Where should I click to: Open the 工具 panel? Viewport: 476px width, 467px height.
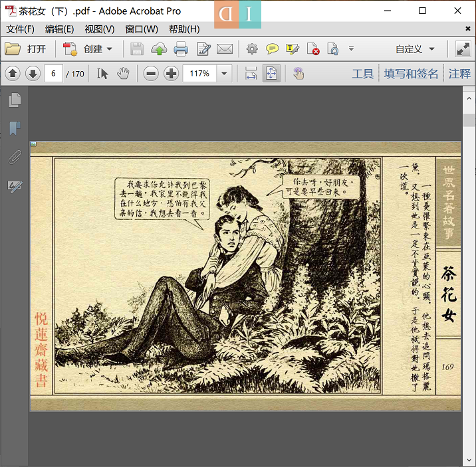[363, 74]
